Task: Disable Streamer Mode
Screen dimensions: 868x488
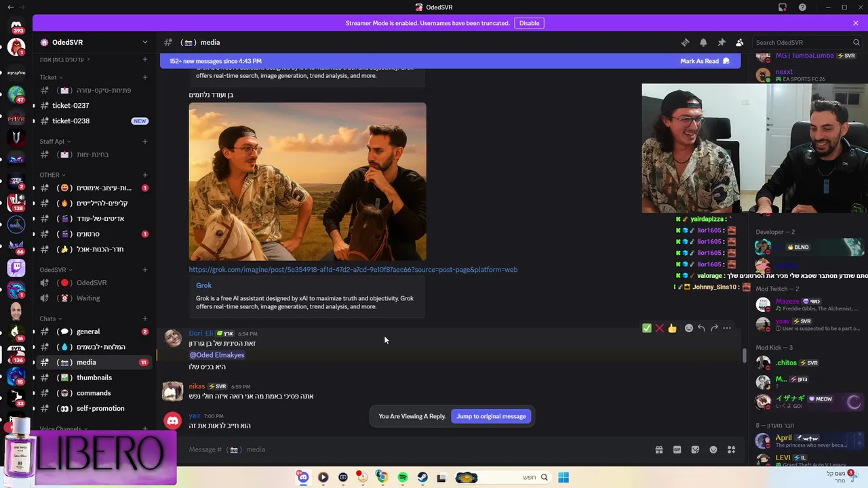Action: pyautogui.click(x=529, y=23)
